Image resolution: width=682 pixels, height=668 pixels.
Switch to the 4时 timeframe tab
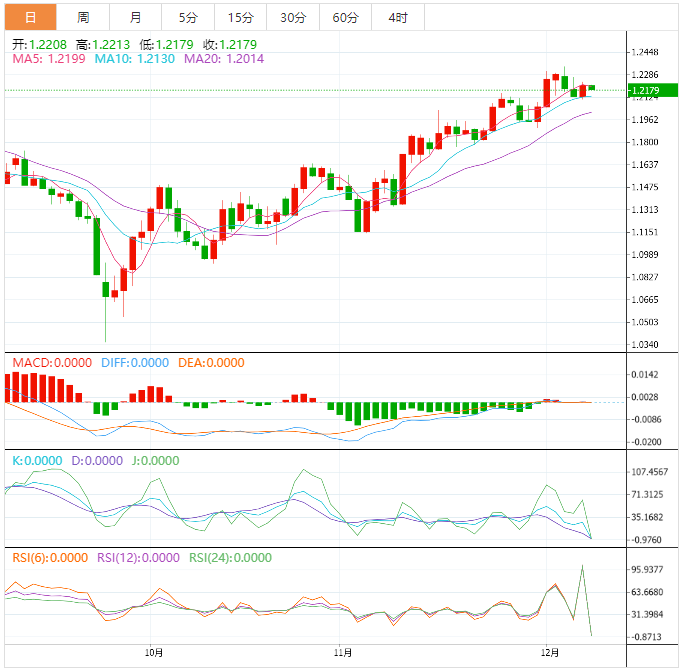point(397,18)
